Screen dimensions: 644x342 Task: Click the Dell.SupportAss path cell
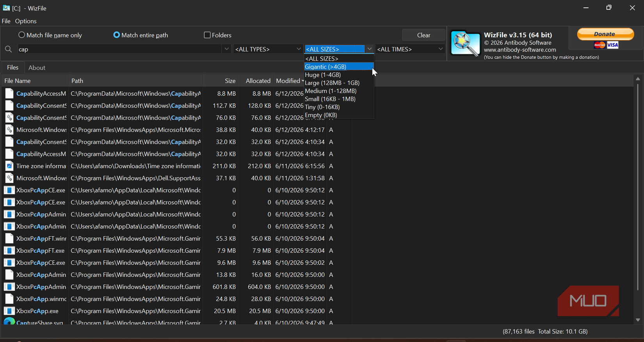coord(136,178)
